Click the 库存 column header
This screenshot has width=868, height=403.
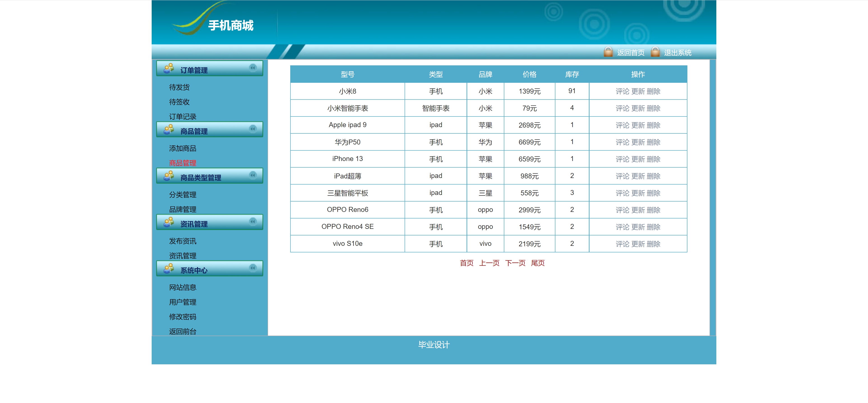pos(572,75)
